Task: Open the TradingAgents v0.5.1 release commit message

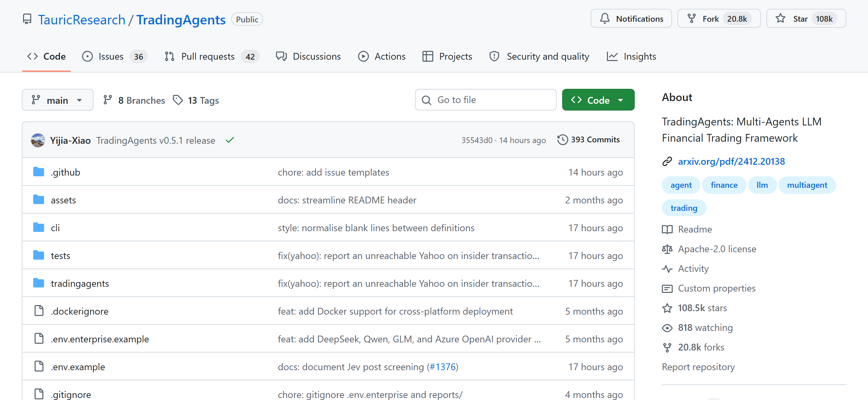Action: (156, 140)
